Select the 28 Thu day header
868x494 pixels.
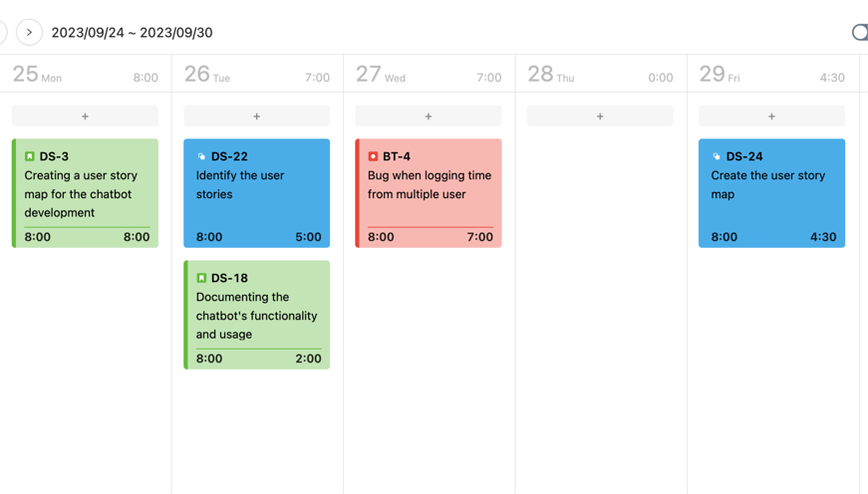[x=551, y=75]
